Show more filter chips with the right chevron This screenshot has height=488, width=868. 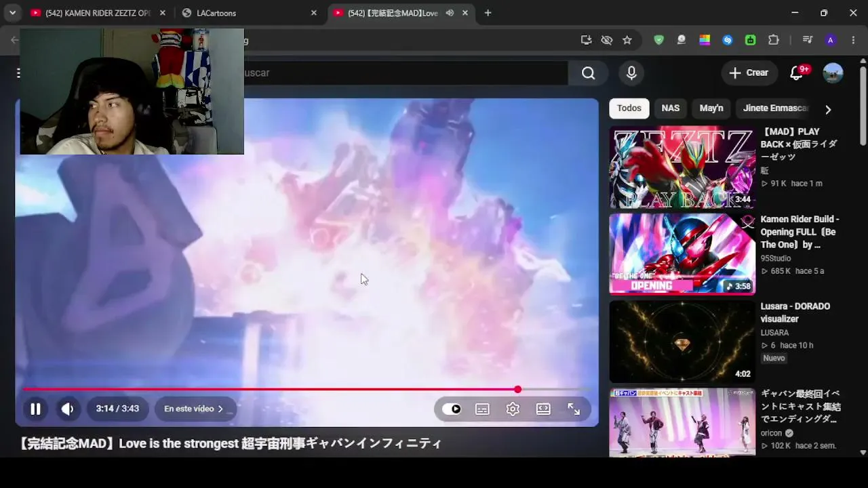828,109
